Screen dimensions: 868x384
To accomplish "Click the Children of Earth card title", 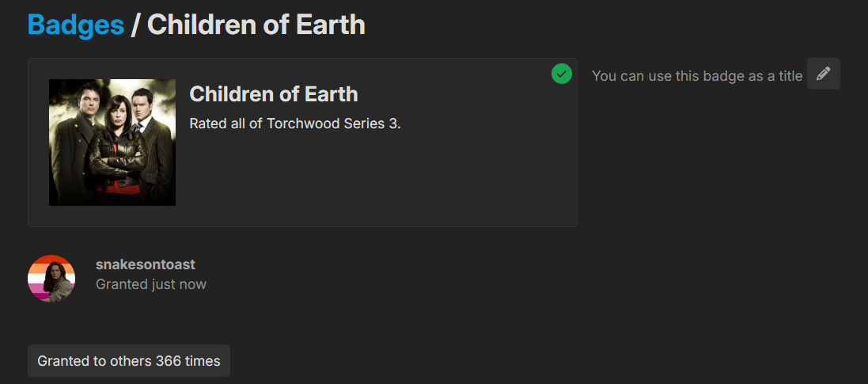I will pos(274,94).
